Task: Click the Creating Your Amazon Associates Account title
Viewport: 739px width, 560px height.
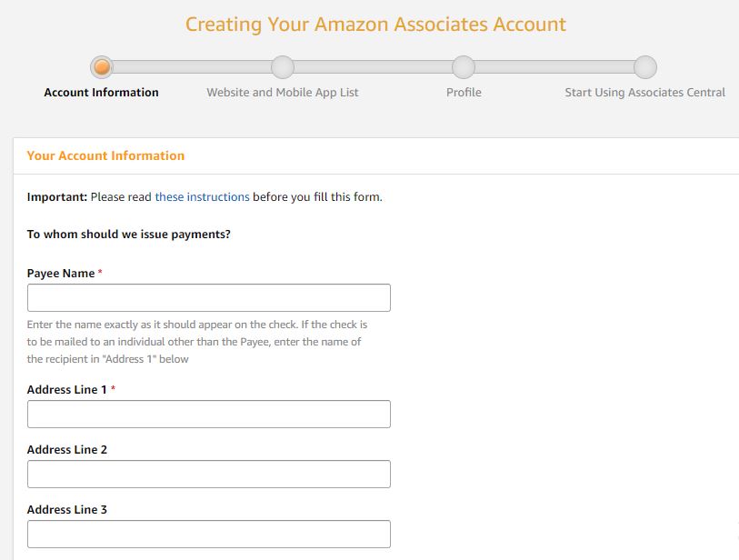Action: (375, 25)
